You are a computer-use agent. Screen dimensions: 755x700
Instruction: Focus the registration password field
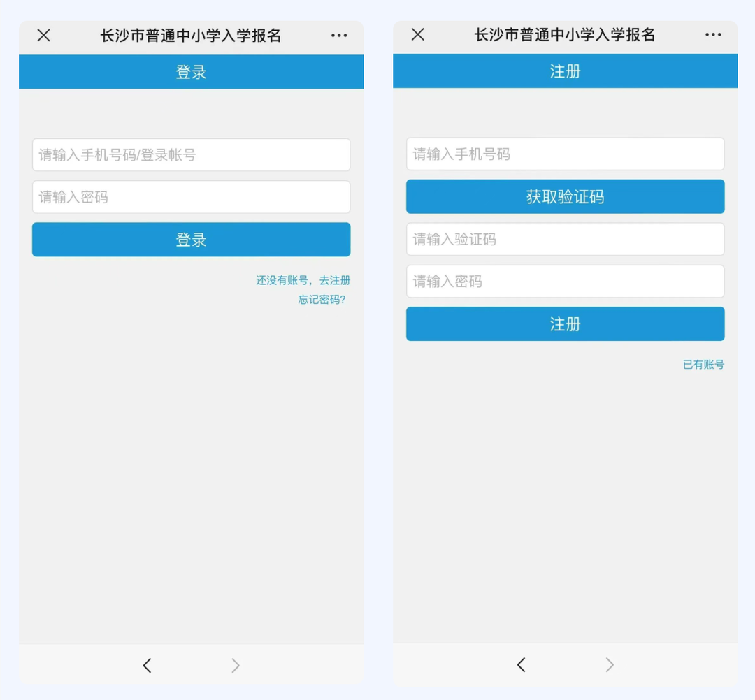tap(565, 282)
